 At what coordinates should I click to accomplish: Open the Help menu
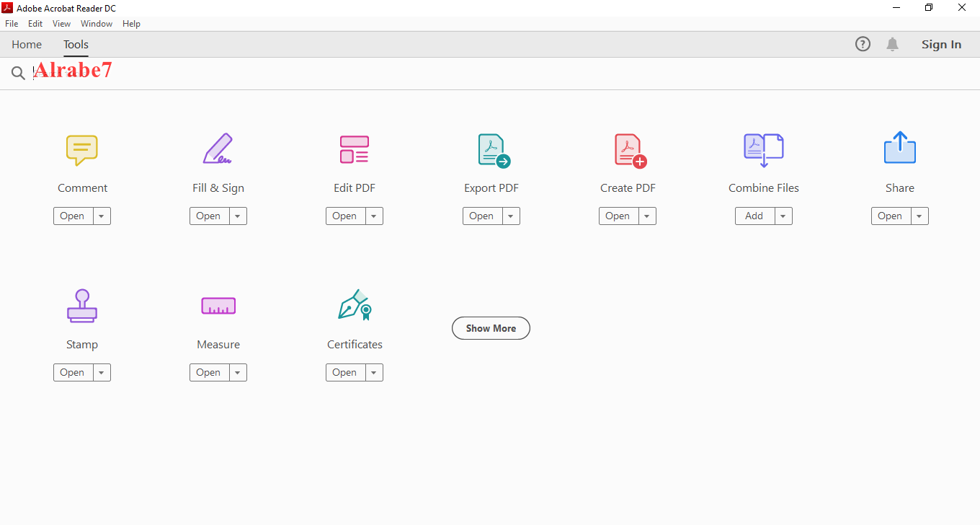pyautogui.click(x=131, y=24)
